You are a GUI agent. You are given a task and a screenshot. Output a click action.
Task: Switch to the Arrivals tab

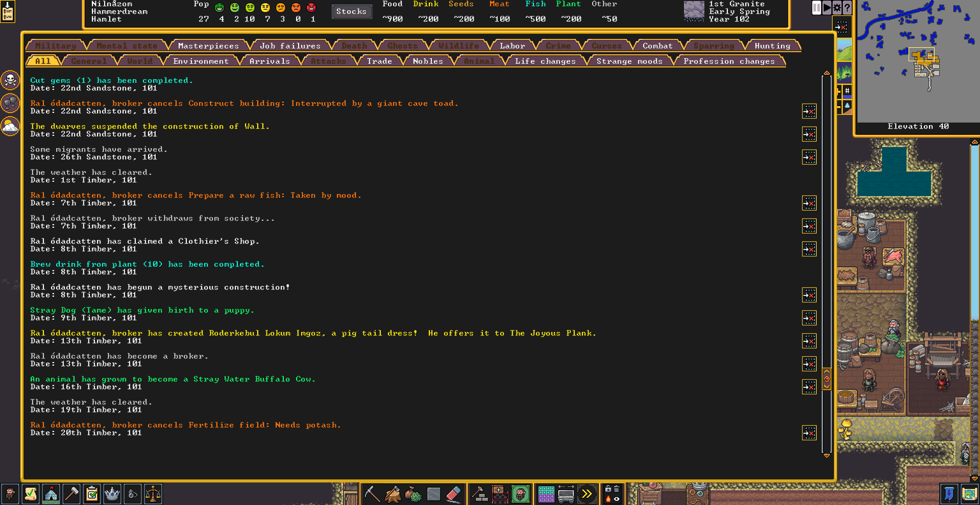click(269, 61)
